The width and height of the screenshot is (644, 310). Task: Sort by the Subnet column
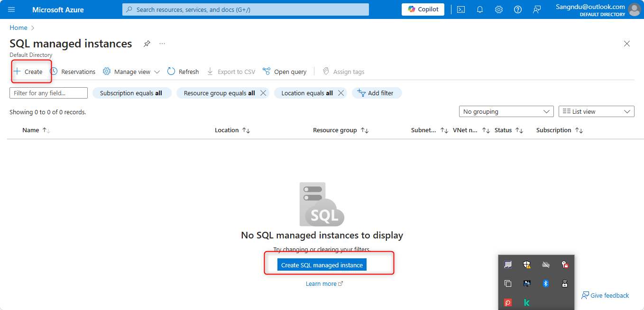[429, 130]
